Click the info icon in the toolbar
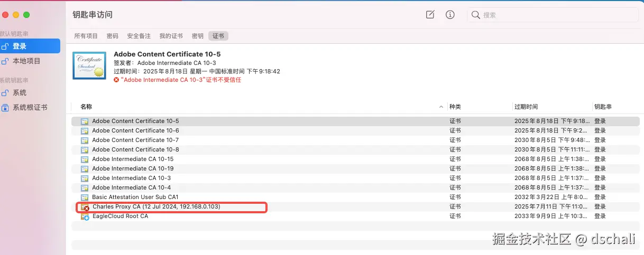Image resolution: width=644 pixels, height=255 pixels. 450,15
